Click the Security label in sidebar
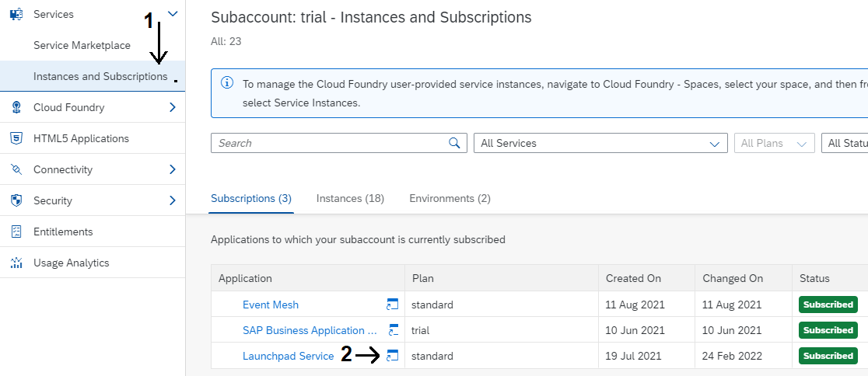This screenshot has height=376, width=868. click(53, 200)
